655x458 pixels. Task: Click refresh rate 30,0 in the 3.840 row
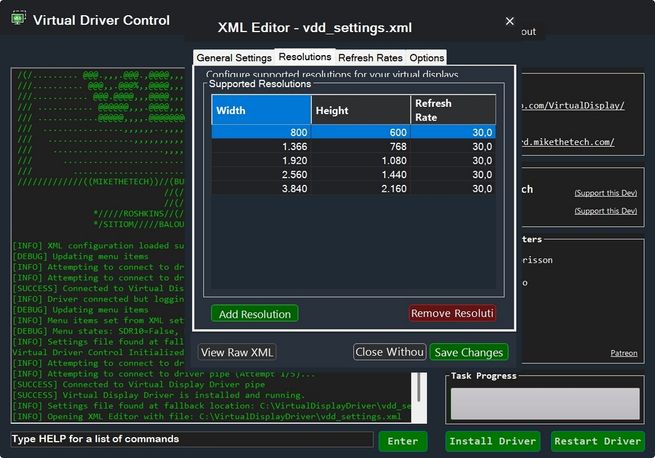(x=453, y=188)
